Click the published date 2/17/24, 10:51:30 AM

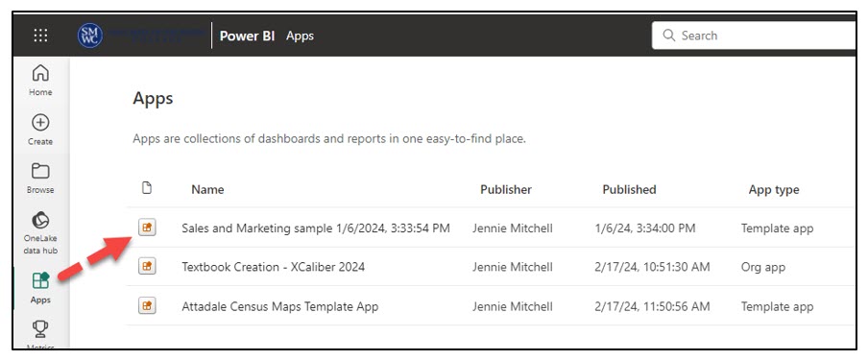click(652, 267)
